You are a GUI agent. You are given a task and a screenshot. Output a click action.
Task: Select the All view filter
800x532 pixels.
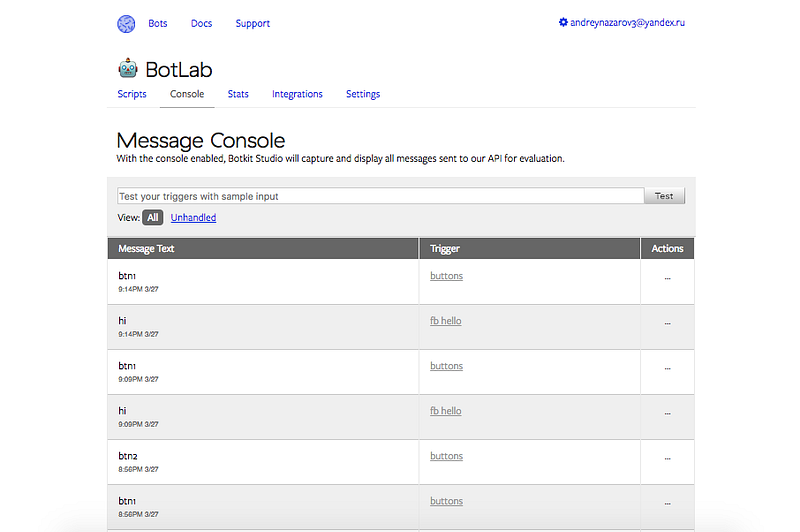[x=152, y=217]
